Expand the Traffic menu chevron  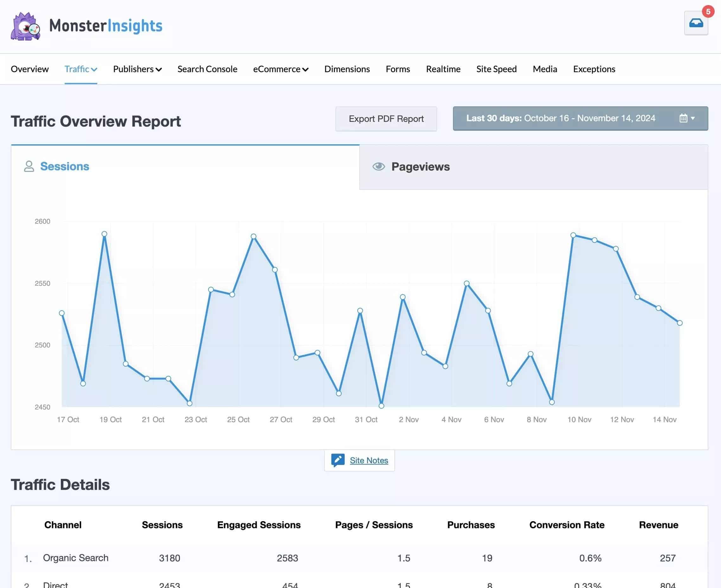tap(94, 69)
